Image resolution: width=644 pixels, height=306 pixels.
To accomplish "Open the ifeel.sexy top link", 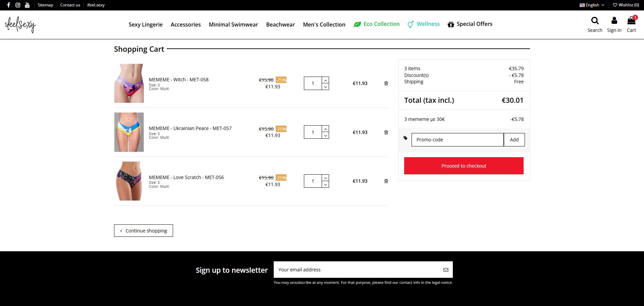I will (96, 5).
